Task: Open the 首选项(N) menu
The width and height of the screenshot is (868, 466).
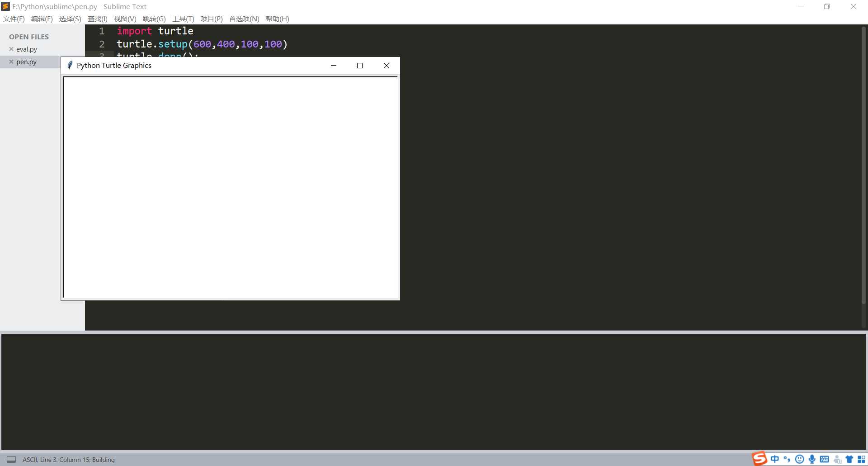Action: [x=244, y=19]
